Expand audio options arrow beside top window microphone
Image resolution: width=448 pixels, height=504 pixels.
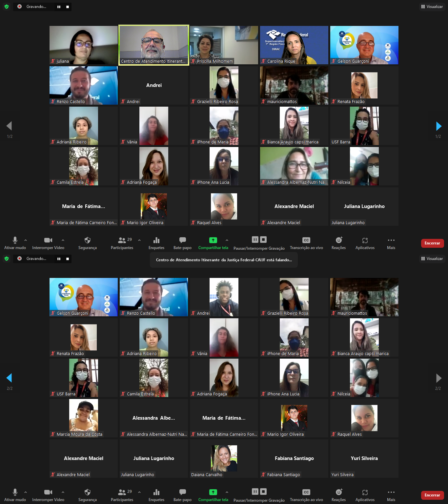pyautogui.click(x=26, y=240)
